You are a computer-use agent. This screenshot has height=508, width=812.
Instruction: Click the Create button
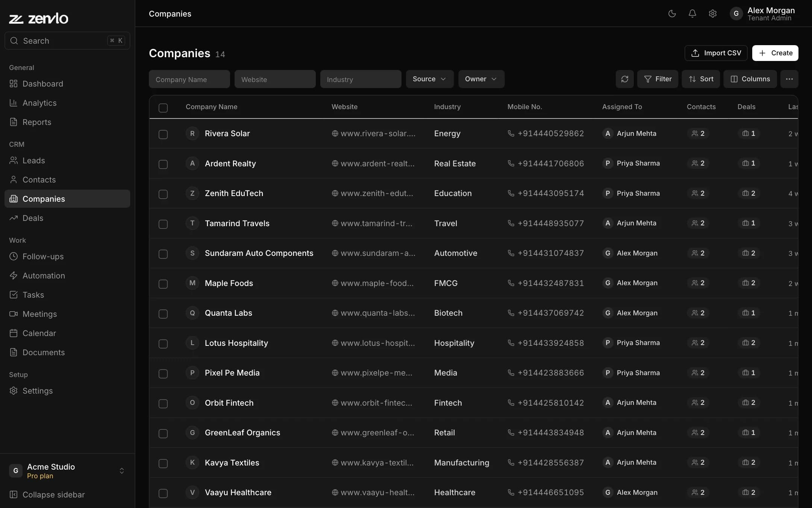tap(775, 53)
